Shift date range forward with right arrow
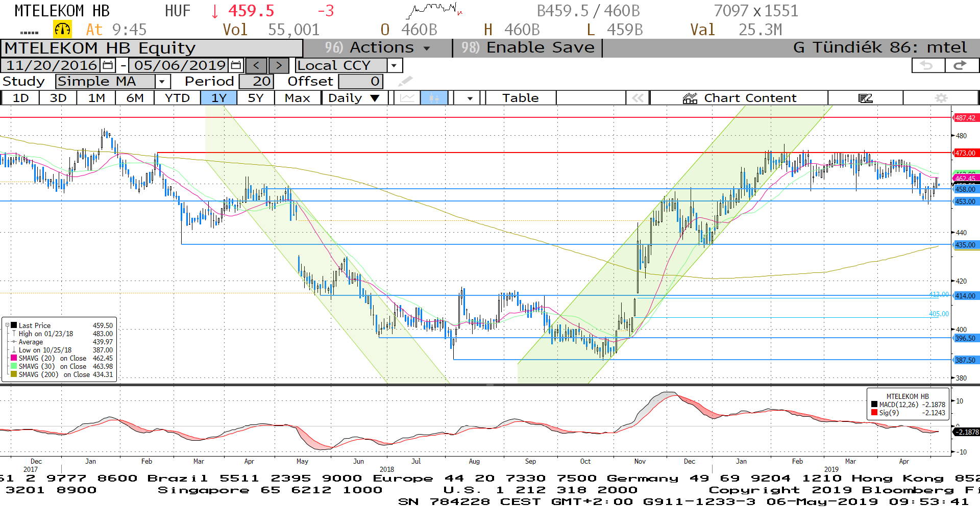 coord(279,65)
